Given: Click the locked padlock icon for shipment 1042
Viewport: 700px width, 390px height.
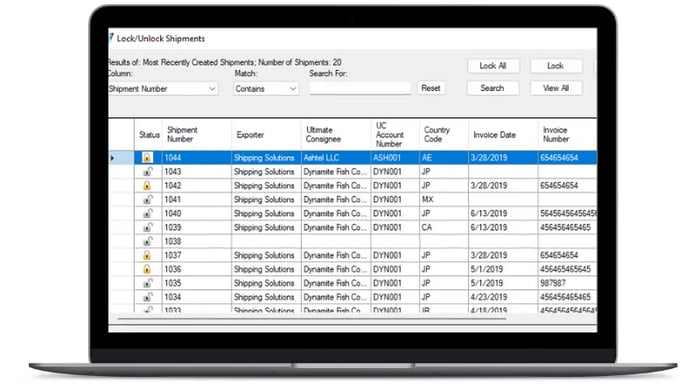Looking at the screenshot, I should (147, 185).
